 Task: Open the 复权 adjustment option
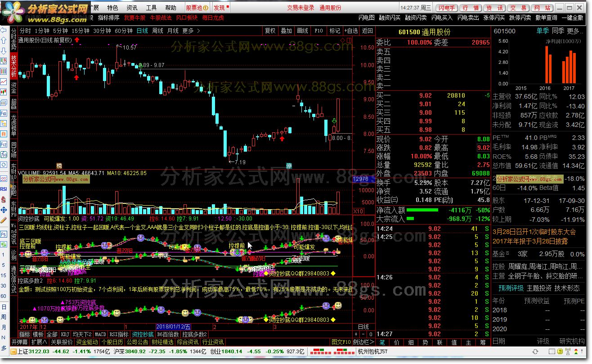[270, 31]
